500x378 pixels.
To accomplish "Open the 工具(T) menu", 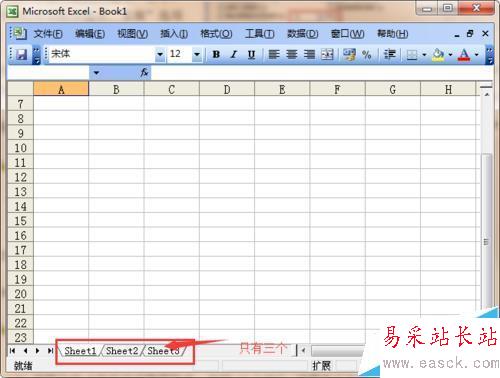I will point(260,34).
